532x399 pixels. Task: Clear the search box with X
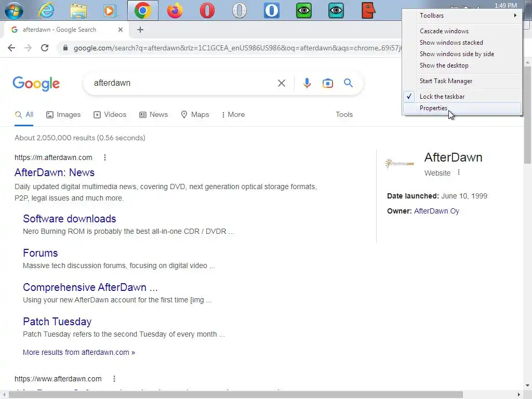(281, 83)
